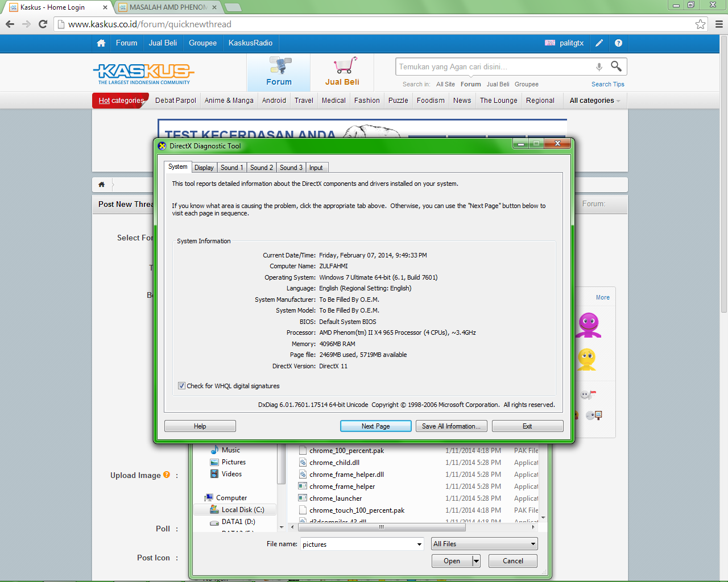Open KaskusRadio in the nav bar
728x582 pixels.
[x=250, y=43]
